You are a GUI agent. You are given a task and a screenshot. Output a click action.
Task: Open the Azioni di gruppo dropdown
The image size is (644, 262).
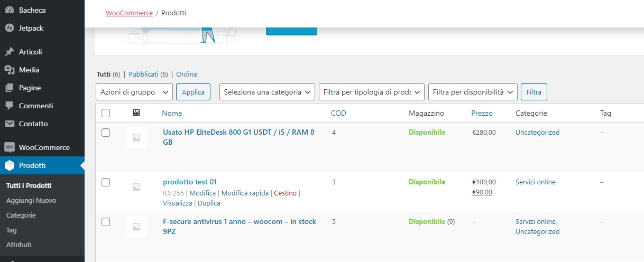[134, 92]
